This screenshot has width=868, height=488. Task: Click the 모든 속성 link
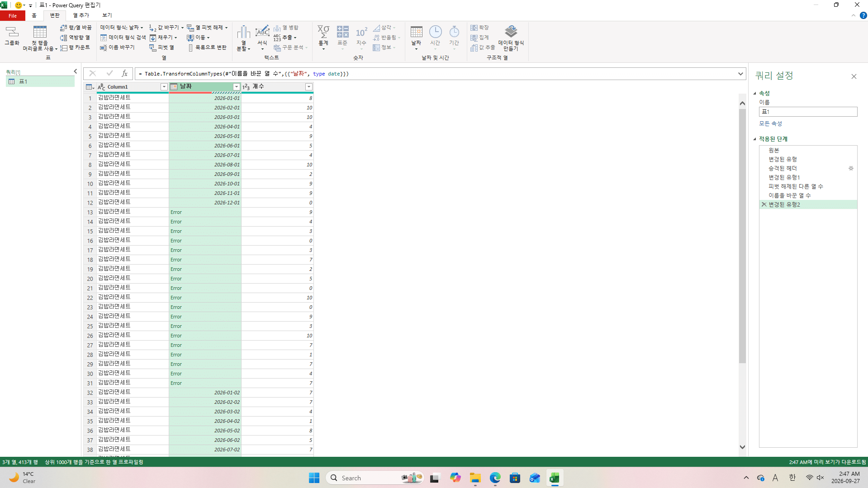coord(770,123)
